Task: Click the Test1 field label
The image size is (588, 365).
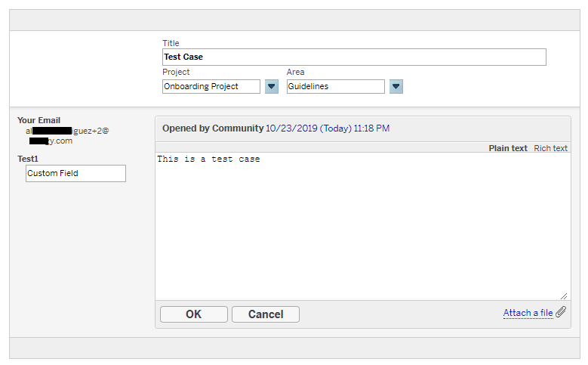Action: [28, 159]
